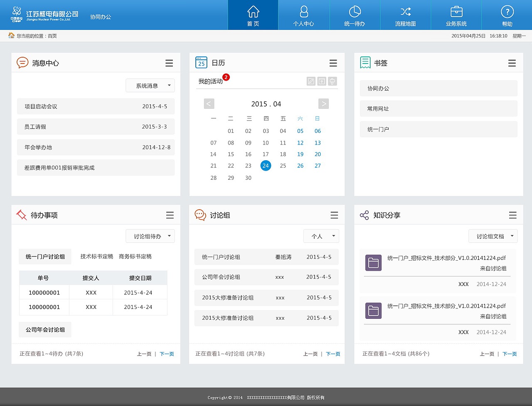Click the paint roller icon in calendar
The image size is (532, 406).
click(332, 81)
